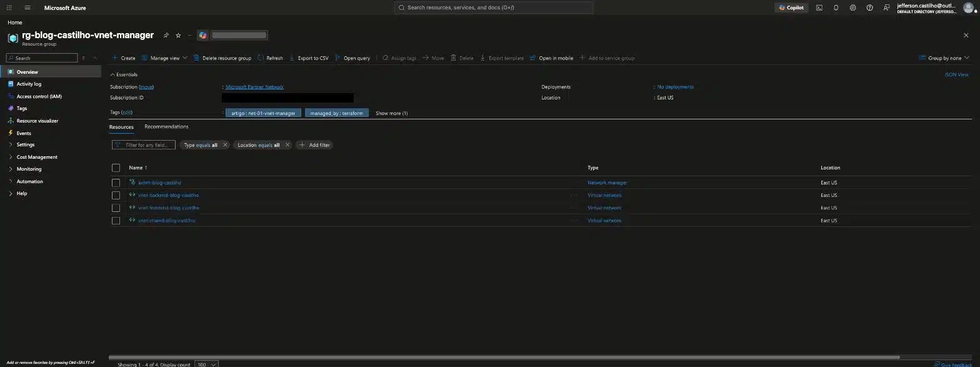The image size is (980, 367).
Task: Pin the resource group to dashboard
Action: (166, 36)
